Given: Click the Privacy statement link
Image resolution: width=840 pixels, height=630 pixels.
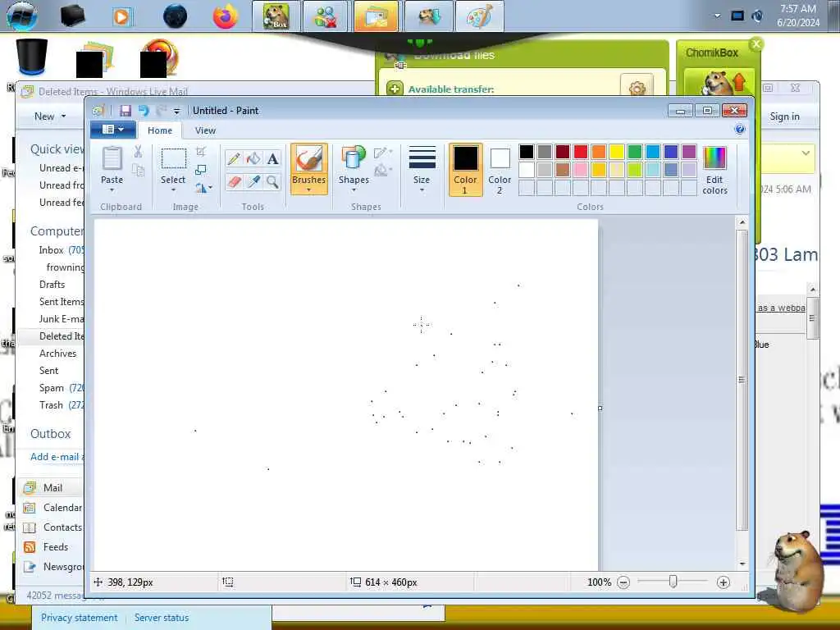Looking at the screenshot, I should pyautogui.click(x=80, y=618).
